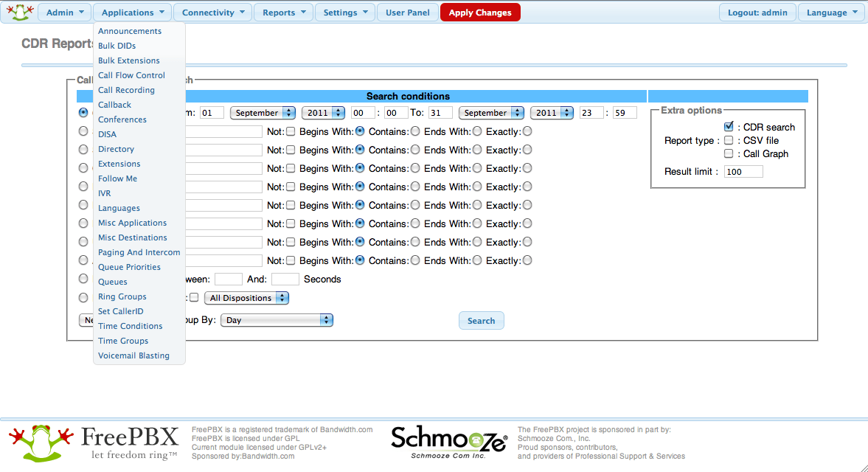Choose Ring Groups in the Applications menu
The image size is (868, 472).
122,296
